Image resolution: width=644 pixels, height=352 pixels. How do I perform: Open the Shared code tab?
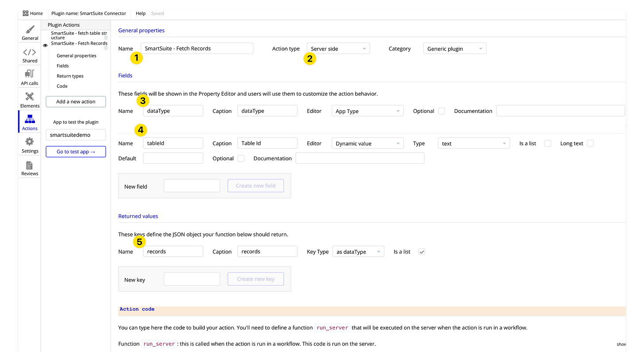pyautogui.click(x=30, y=56)
